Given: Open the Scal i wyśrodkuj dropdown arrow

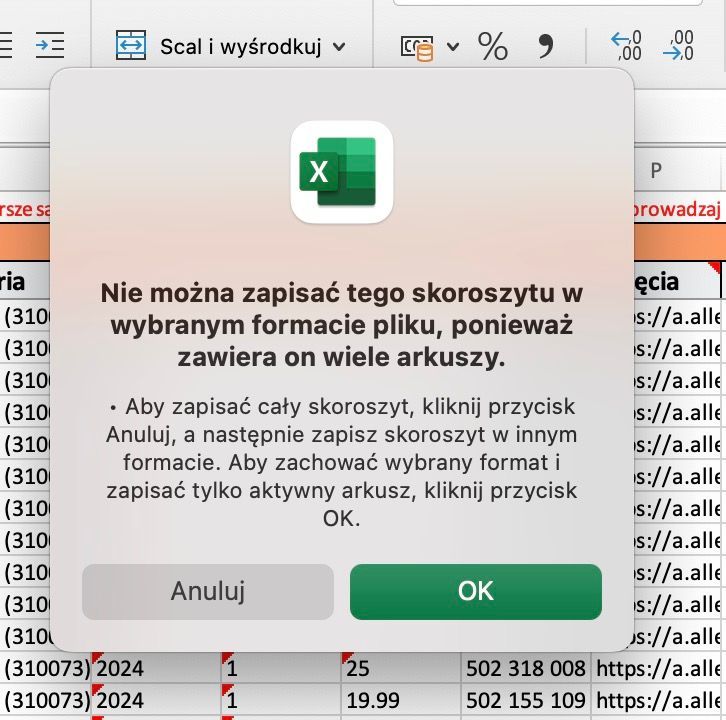Looking at the screenshot, I should 339,47.
